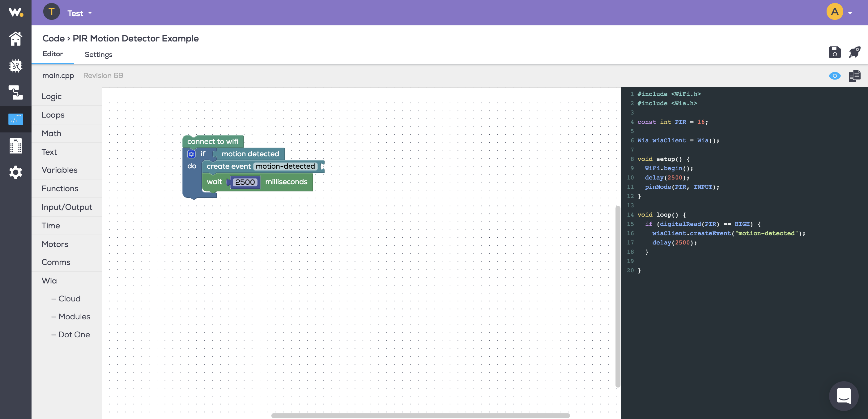Edit the motion-detected event name field
This screenshot has width=868, height=419.
[x=285, y=166]
